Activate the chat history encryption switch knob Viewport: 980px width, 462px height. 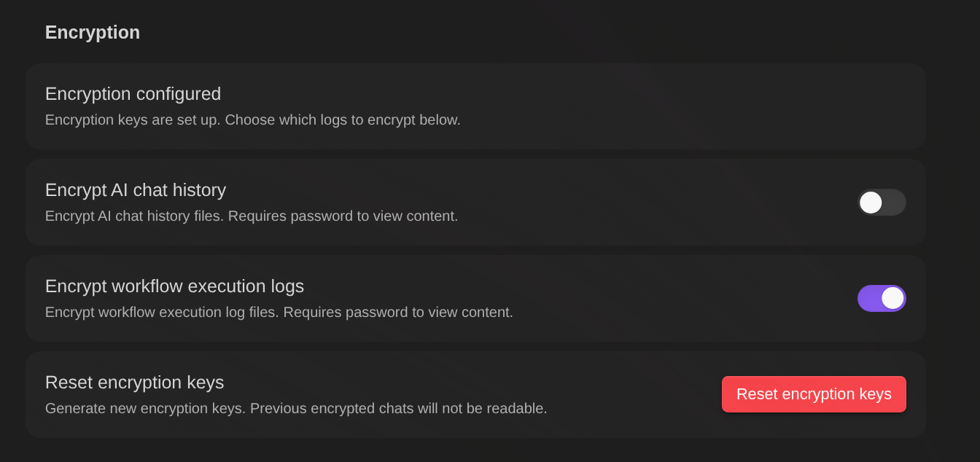click(870, 203)
